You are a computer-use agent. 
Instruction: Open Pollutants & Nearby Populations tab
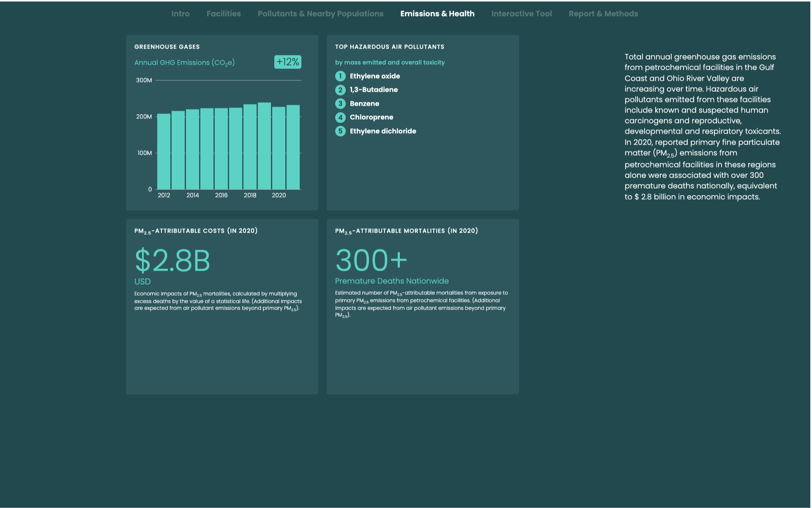[x=320, y=14]
